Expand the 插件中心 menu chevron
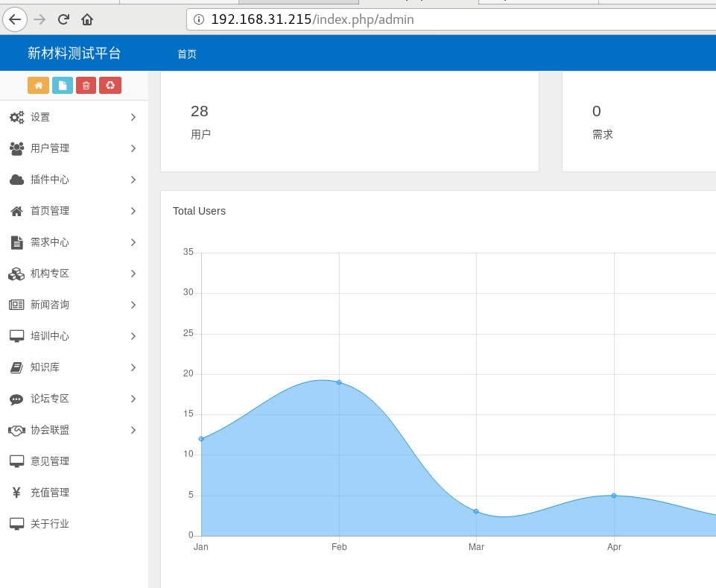The image size is (716, 588). 133,180
